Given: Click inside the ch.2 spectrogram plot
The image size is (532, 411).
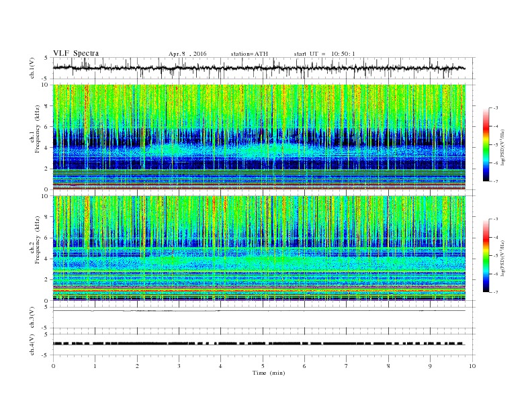Looking at the screenshot, I should click(x=259, y=248).
